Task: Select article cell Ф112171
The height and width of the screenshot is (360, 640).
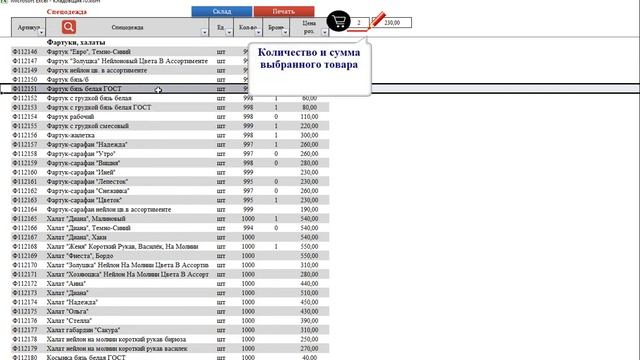Action: tap(24, 274)
